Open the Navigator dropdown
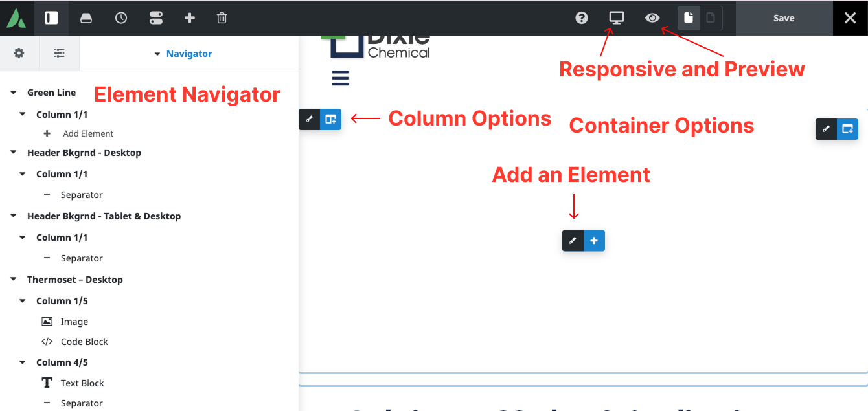This screenshot has width=868, height=411. tap(183, 54)
